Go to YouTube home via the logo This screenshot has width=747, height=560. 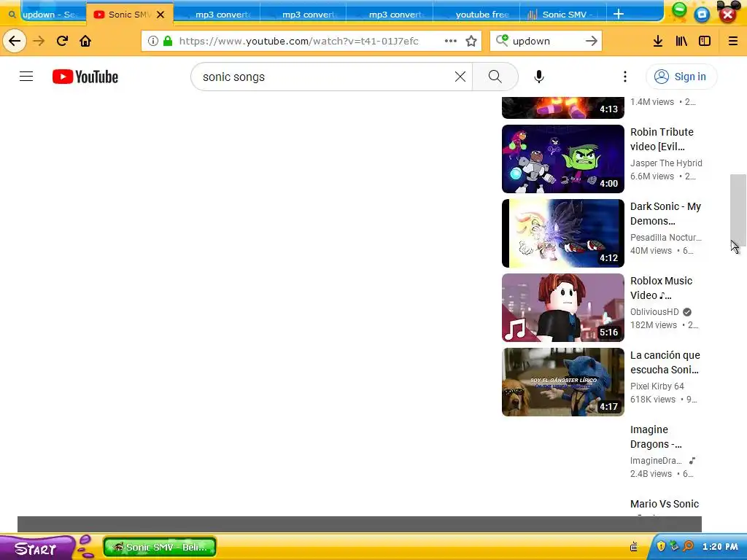coord(85,77)
